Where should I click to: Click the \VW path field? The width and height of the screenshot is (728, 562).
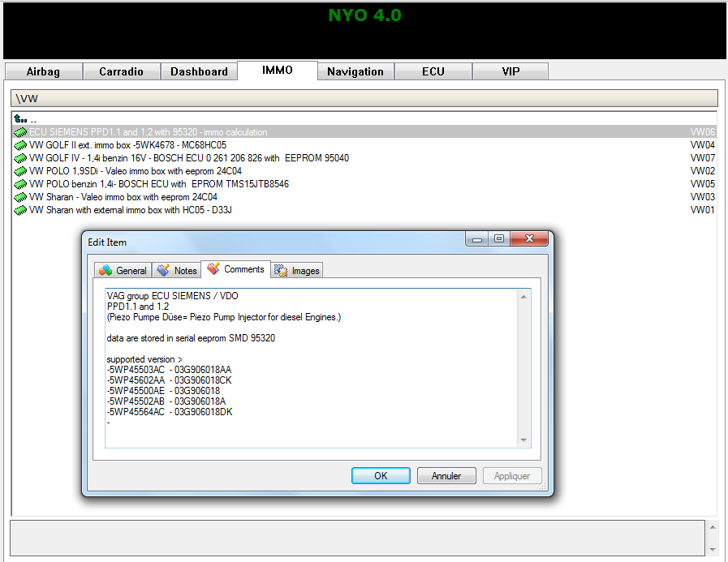click(364, 98)
